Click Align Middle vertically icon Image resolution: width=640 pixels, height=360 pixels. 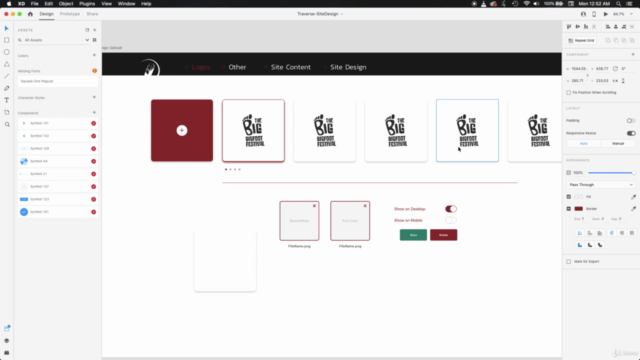(x=578, y=27)
